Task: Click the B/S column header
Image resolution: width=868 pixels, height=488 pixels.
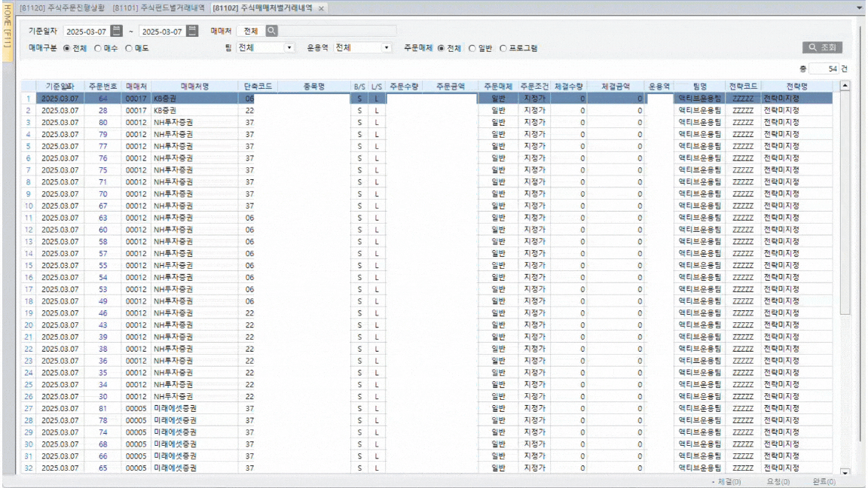Action: (360, 87)
